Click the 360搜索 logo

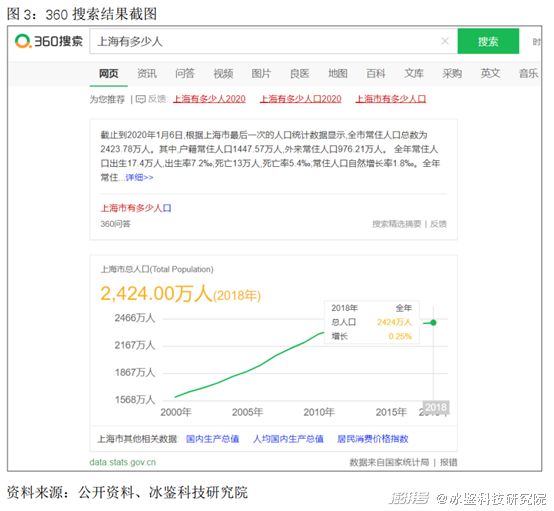click(x=49, y=41)
